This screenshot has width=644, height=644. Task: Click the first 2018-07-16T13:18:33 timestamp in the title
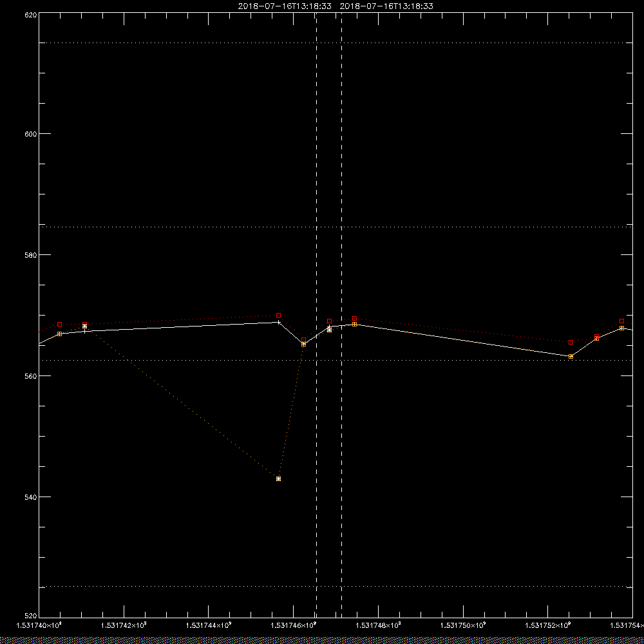[285, 6]
